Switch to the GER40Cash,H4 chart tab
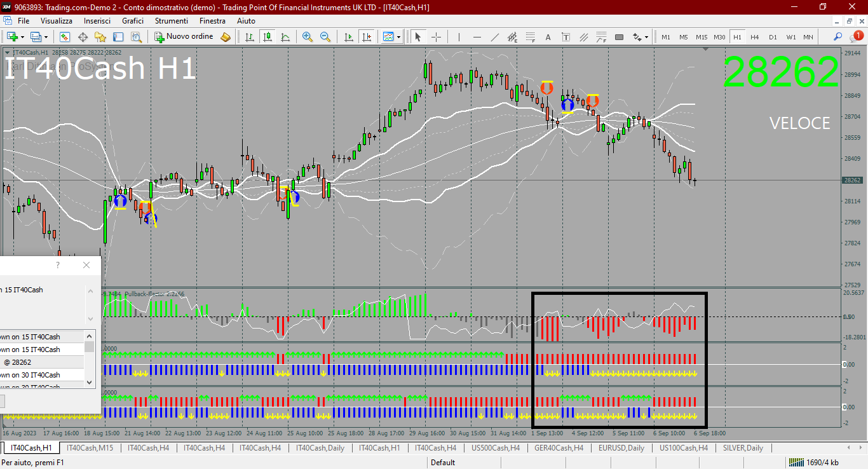The image size is (868, 469). click(x=559, y=448)
